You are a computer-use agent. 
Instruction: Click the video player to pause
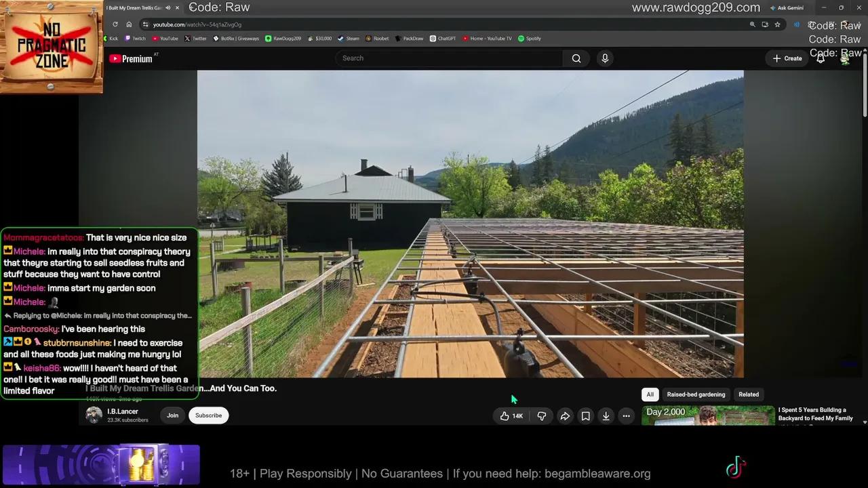click(x=470, y=224)
